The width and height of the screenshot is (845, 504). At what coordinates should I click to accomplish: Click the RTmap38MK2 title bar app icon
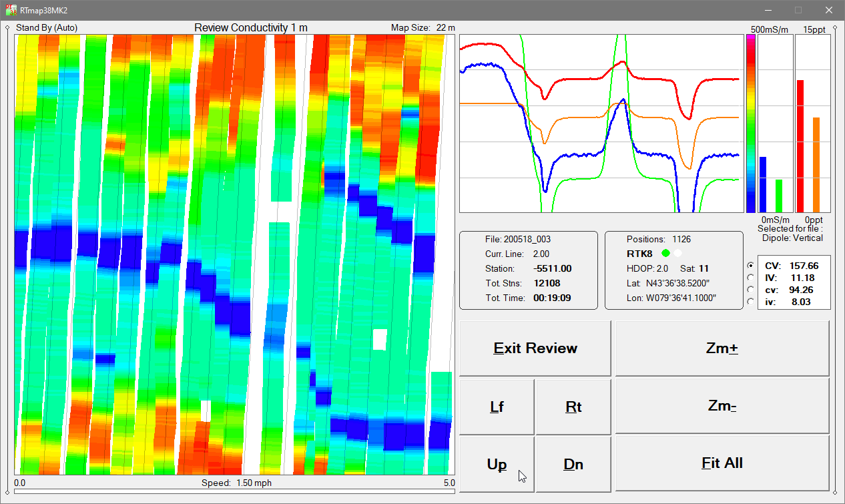click(x=12, y=11)
